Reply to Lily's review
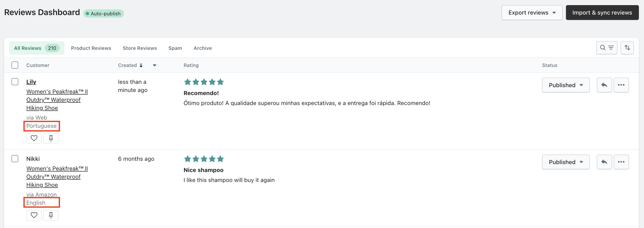Screen dimensions: 644x228 [604, 85]
